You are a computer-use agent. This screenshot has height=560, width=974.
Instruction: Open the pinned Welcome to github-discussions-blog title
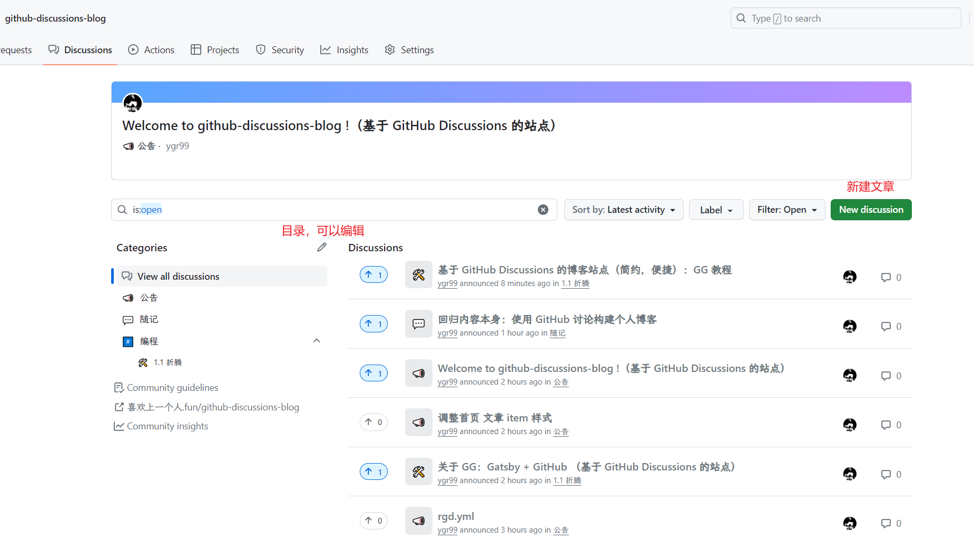(340, 125)
